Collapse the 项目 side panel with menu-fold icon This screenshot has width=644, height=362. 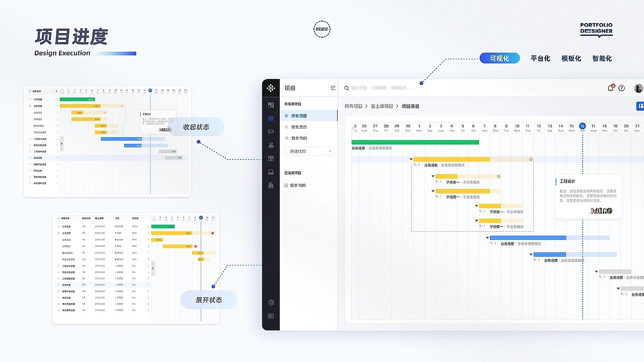tap(333, 88)
